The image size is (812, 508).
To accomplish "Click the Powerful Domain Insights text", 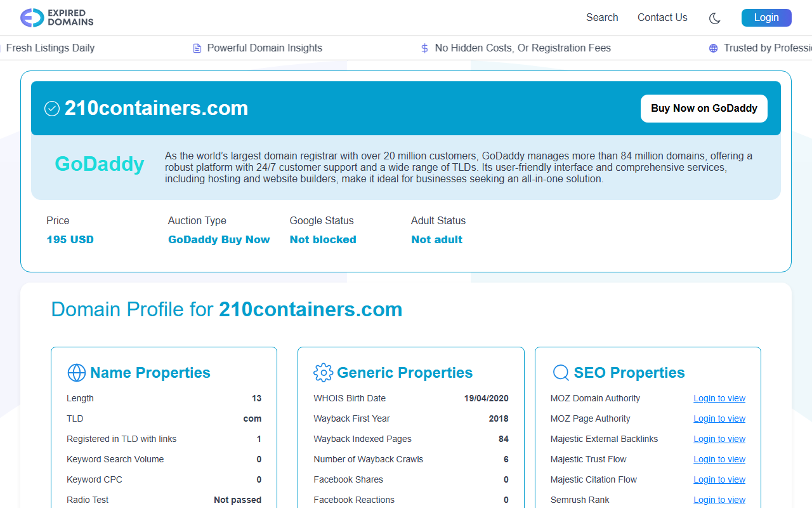I will coord(265,48).
